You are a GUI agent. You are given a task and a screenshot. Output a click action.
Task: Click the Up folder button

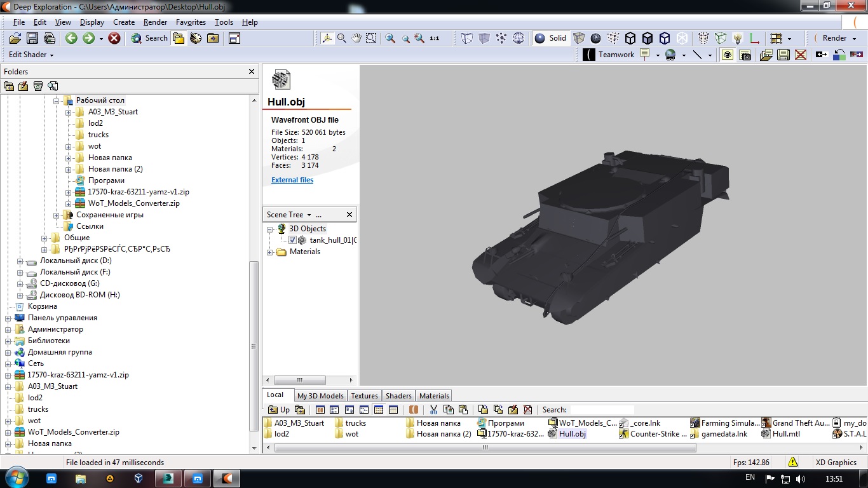click(x=278, y=410)
